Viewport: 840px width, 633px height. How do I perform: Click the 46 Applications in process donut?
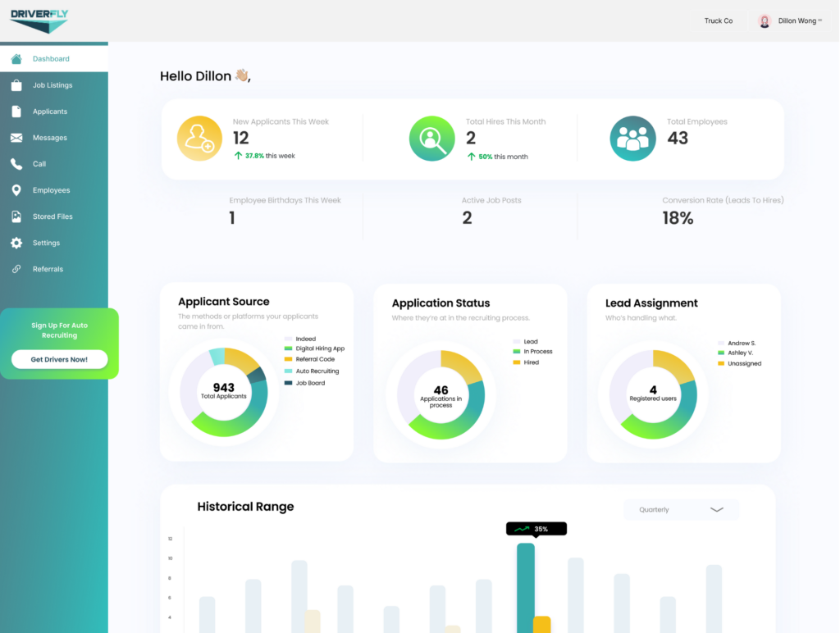click(x=441, y=395)
